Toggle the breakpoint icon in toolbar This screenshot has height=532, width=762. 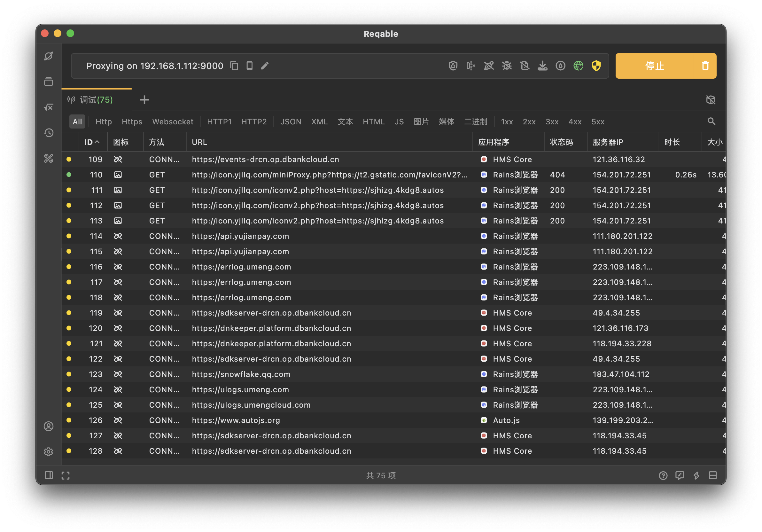click(x=471, y=66)
